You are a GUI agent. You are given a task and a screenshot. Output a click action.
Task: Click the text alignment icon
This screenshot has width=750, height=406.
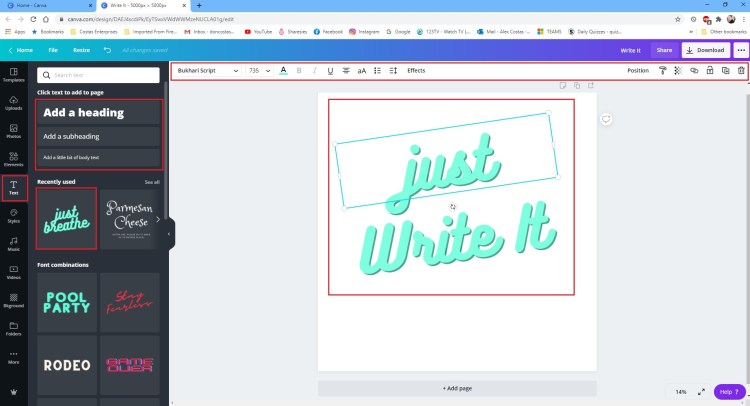click(x=346, y=71)
